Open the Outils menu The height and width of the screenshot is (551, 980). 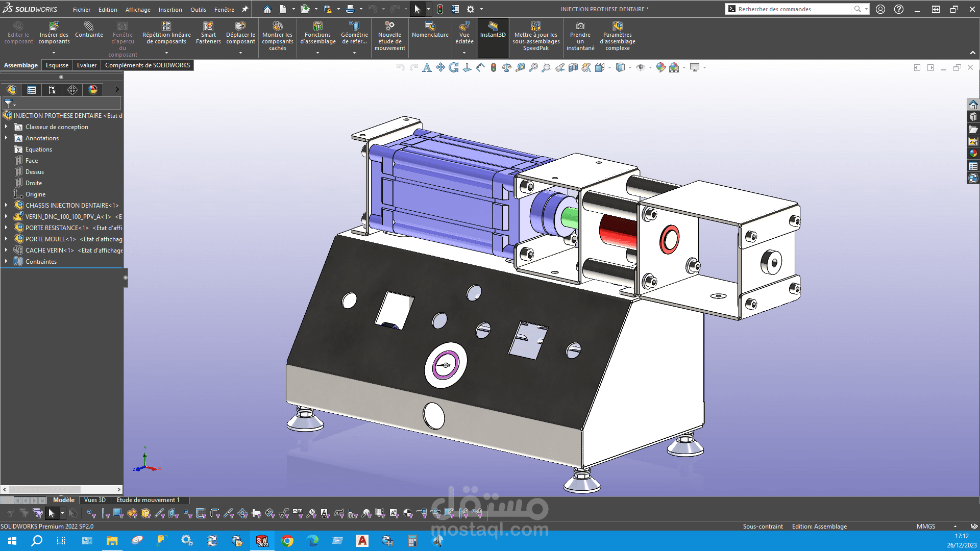click(x=198, y=10)
